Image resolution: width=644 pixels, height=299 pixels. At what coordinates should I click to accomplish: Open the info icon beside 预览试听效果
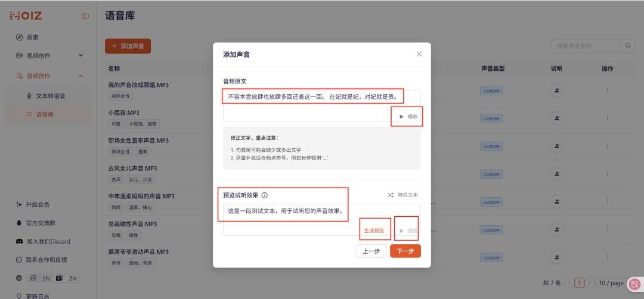click(x=265, y=195)
